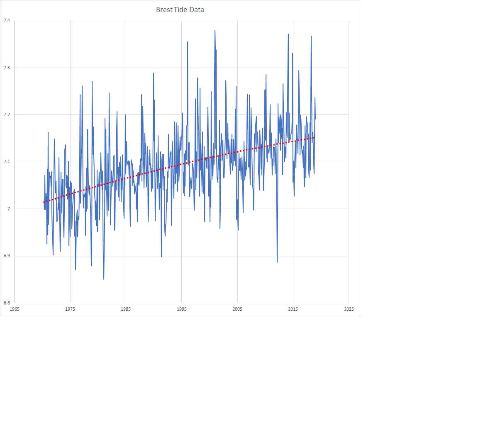Click the 6.9 vertical axis label

[7, 256]
